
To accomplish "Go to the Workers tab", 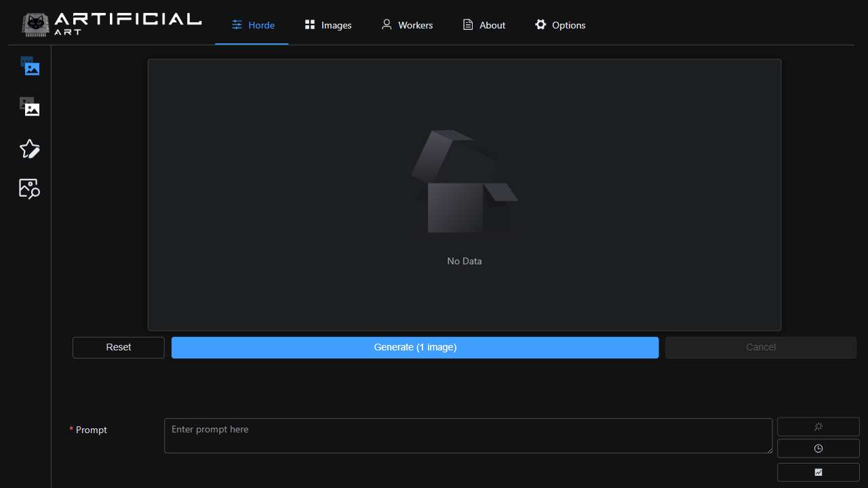I will coord(407,25).
